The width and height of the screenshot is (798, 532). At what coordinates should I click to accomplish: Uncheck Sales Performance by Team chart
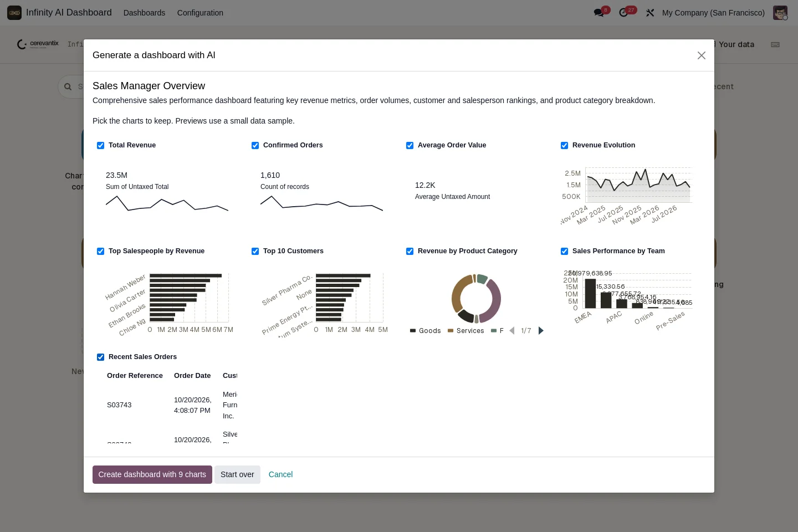564,251
